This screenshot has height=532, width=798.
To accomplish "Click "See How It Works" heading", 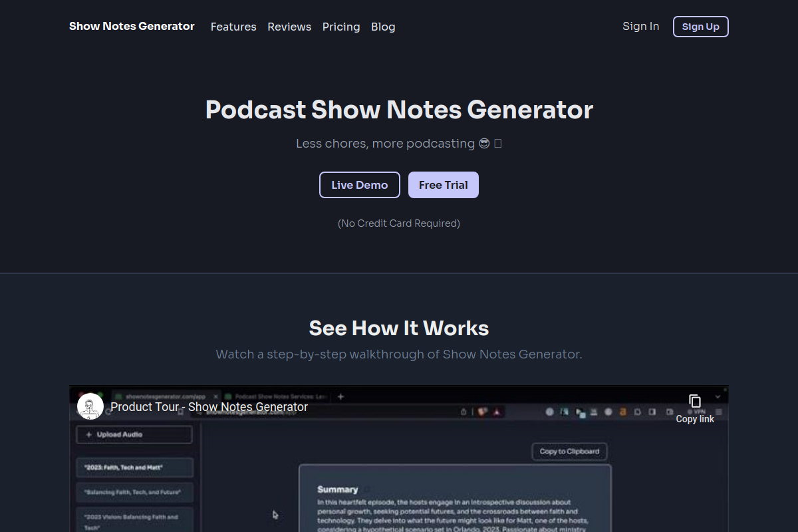I will [399, 328].
